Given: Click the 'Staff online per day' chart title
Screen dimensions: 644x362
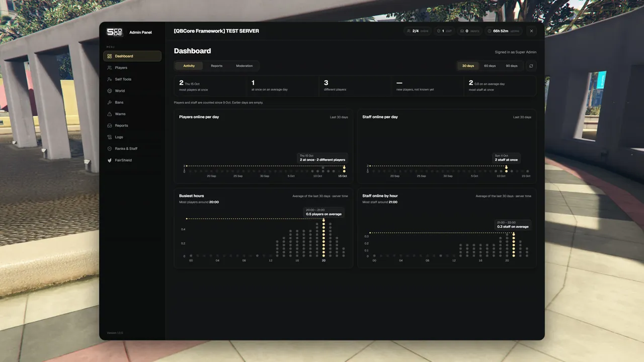Looking at the screenshot, I should click(x=380, y=117).
